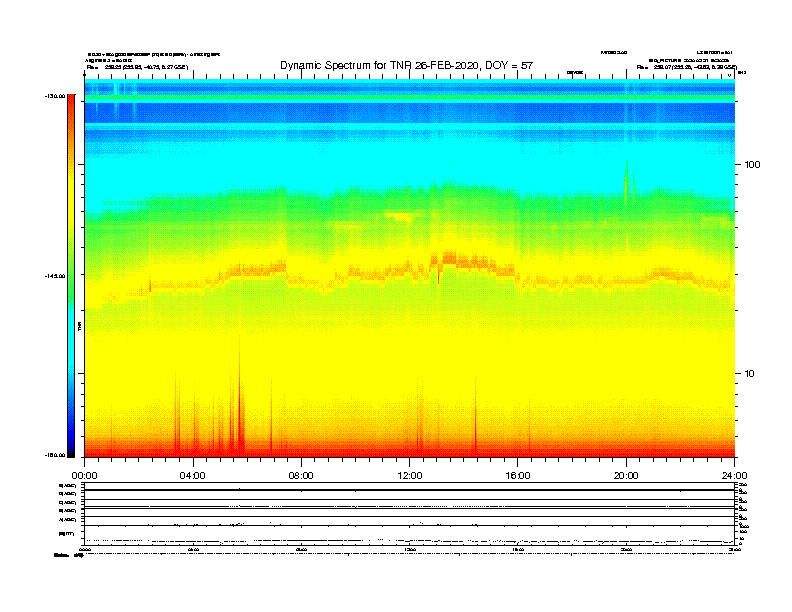The image size is (792, 612).
Task: Click the '16:00' time axis label
Action: (x=518, y=476)
